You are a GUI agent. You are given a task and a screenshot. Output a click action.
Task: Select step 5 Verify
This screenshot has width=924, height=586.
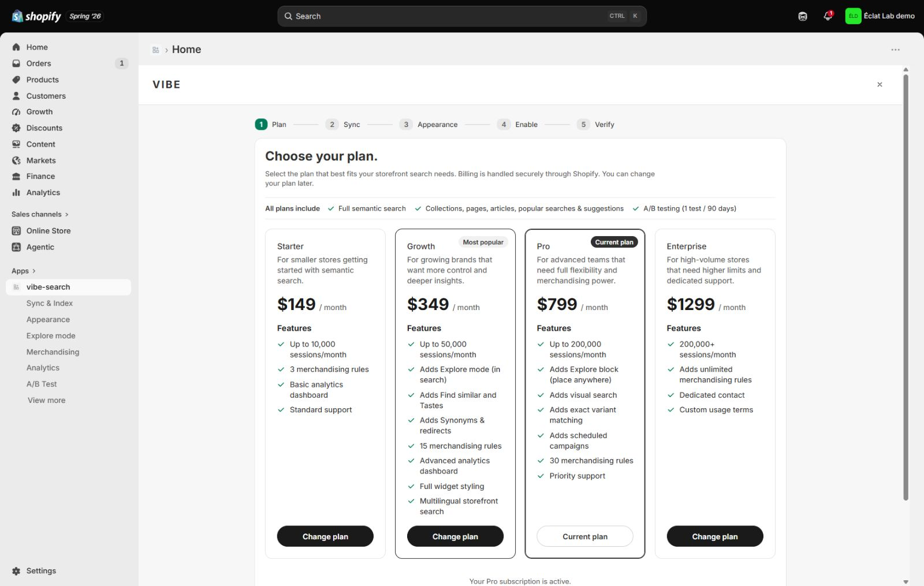click(596, 124)
